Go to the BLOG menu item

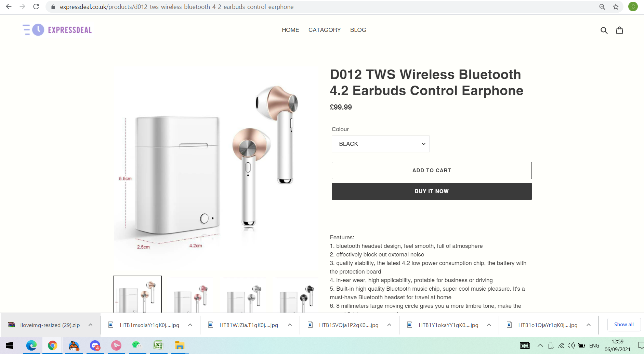pos(358,30)
